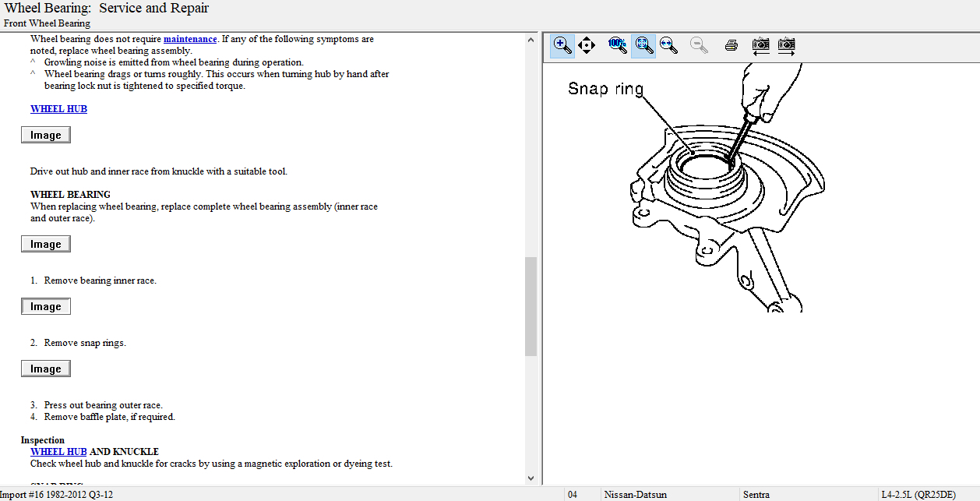The image size is (980, 501).
Task: Click 'Sentra' in status bar
Action: [756, 495]
